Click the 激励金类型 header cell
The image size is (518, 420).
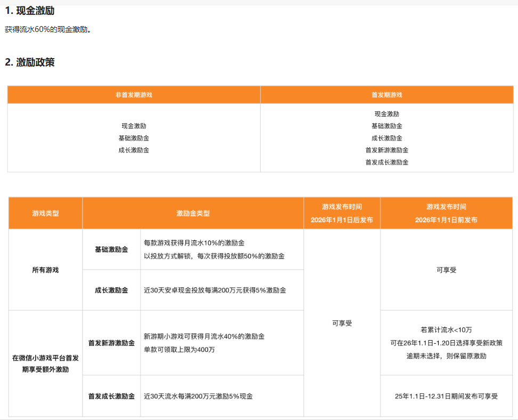point(192,212)
